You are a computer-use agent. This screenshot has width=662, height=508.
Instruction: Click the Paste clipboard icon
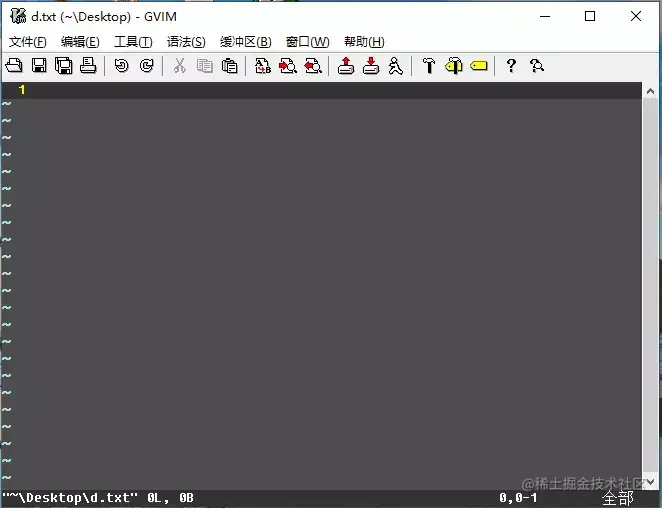pos(230,66)
